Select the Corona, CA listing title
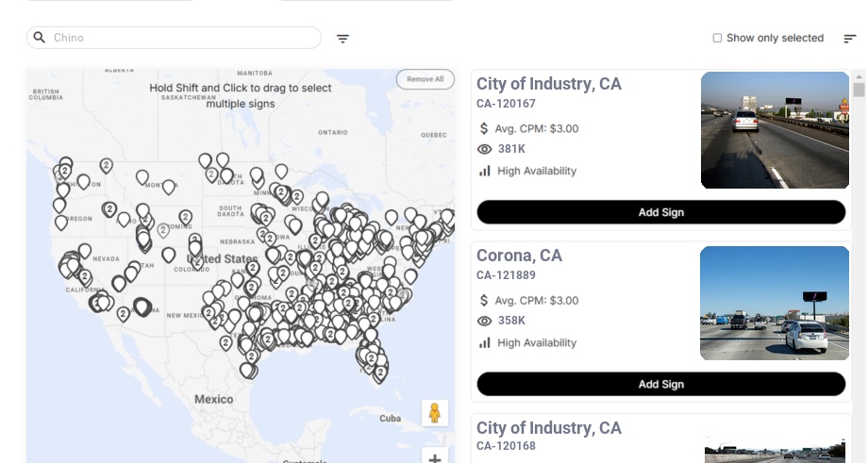Image resolution: width=868 pixels, height=463 pixels. coord(519,256)
